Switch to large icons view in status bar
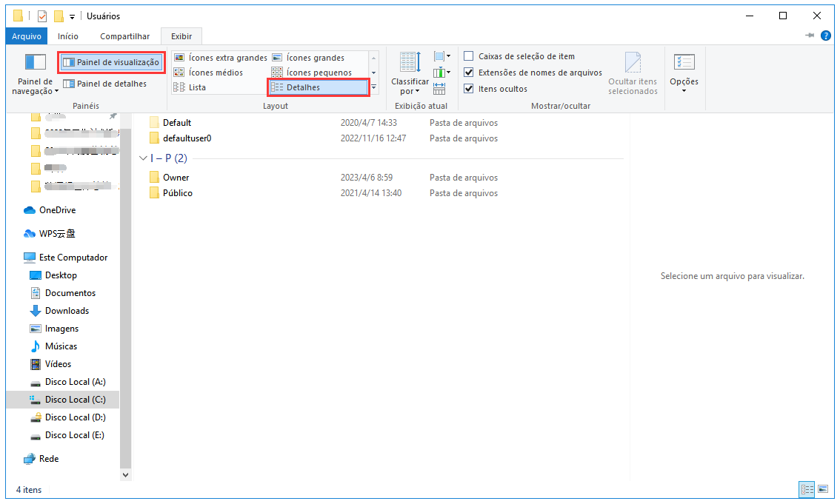840x504 pixels. point(824,489)
